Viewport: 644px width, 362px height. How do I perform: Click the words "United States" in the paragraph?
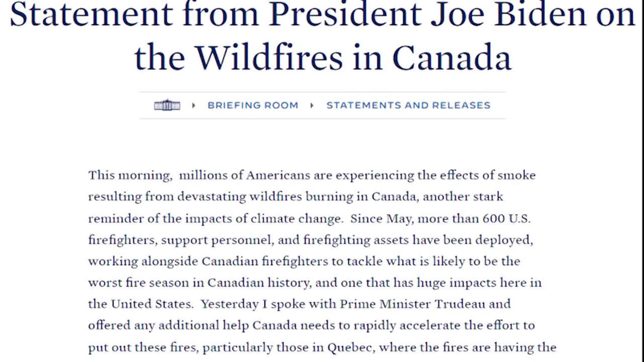pyautogui.click(x=151, y=304)
